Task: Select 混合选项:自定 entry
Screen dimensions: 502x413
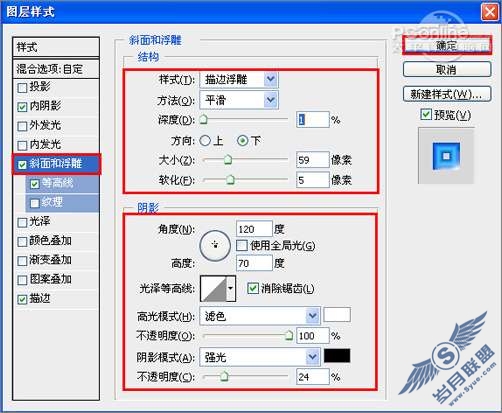Action: click(x=56, y=69)
